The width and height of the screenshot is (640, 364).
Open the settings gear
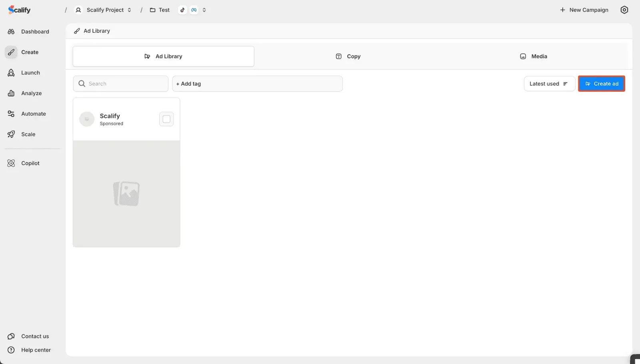pos(624,10)
